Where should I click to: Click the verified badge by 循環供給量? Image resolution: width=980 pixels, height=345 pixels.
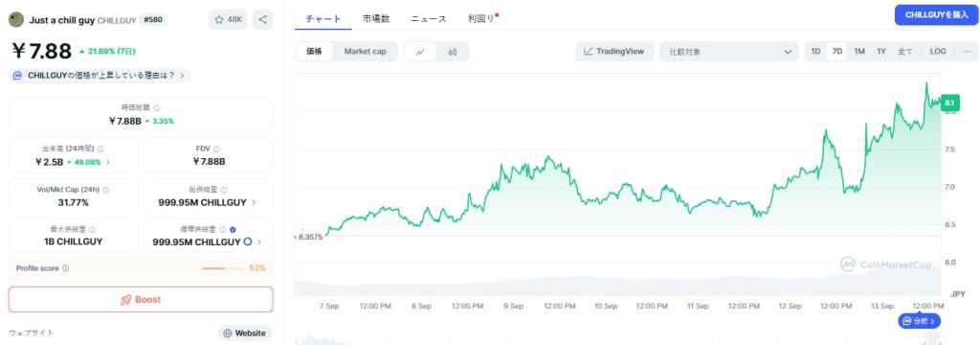tap(233, 230)
